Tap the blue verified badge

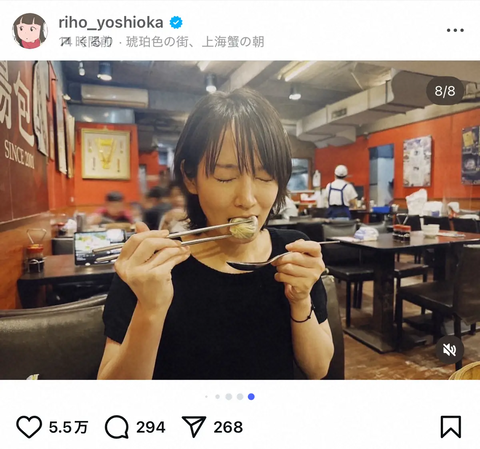[x=176, y=23]
